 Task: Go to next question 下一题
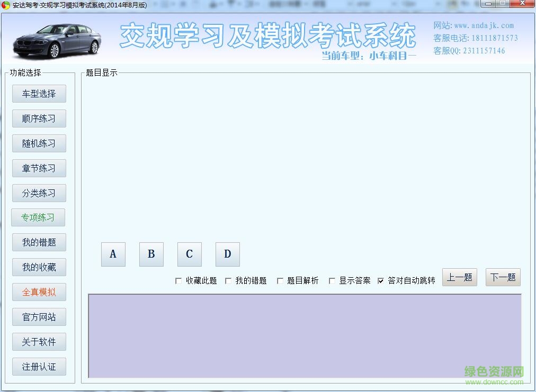(x=503, y=277)
